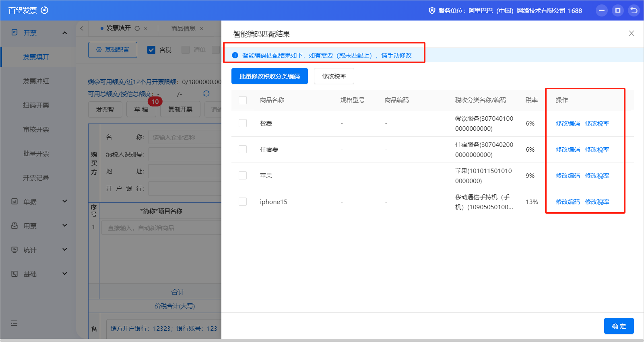Screen dimensions: 644x342
Task: Expand the 单据 menu group
Action: coord(65,201)
